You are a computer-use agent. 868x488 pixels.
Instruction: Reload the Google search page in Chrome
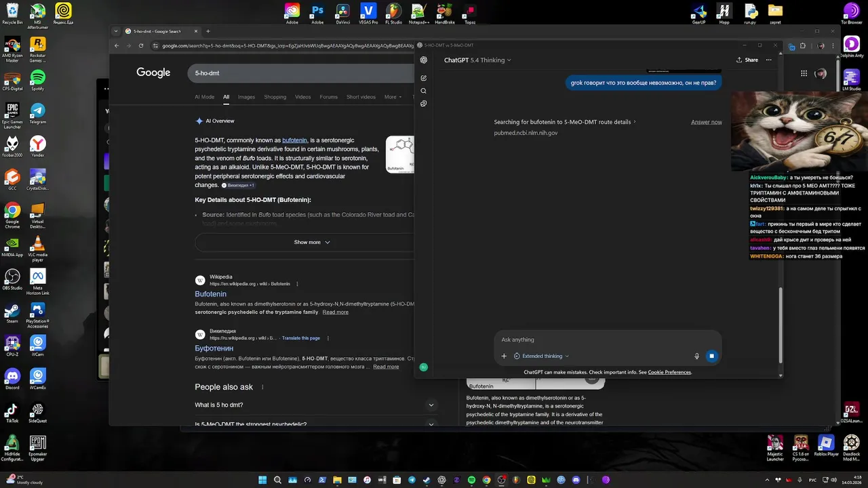click(141, 45)
